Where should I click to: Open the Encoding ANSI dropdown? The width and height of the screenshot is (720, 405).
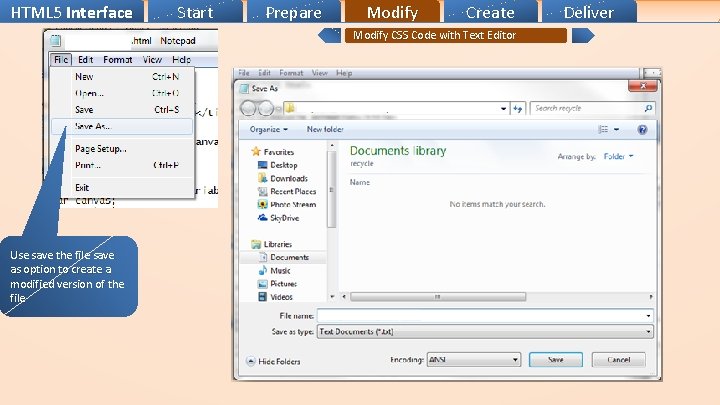(x=474, y=360)
